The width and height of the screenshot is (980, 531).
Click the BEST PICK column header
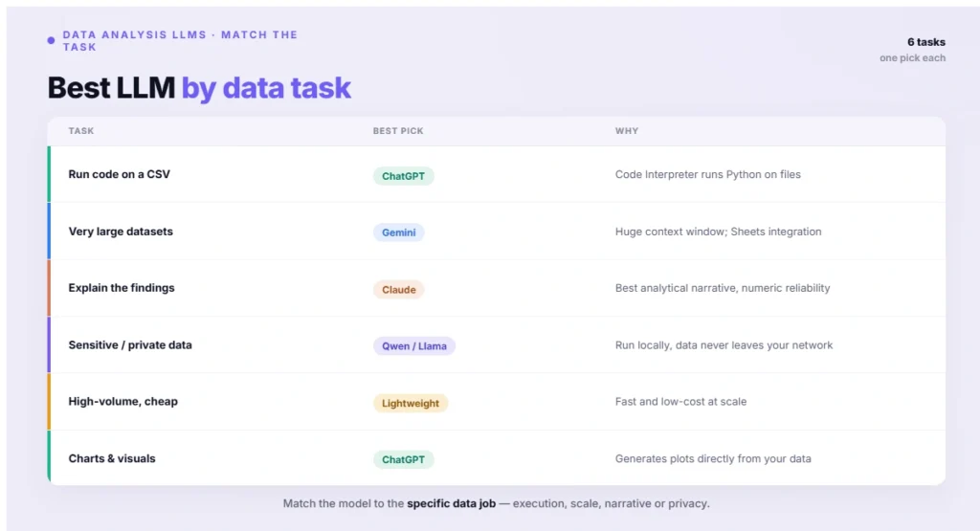[398, 130]
